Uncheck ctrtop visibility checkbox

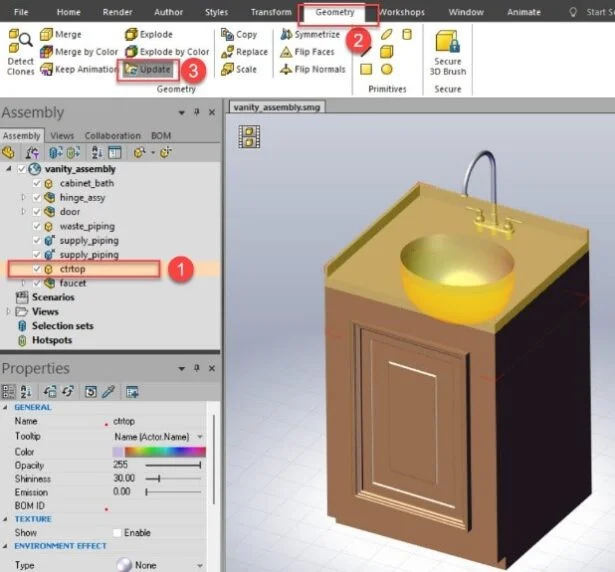pyautogui.click(x=36, y=269)
